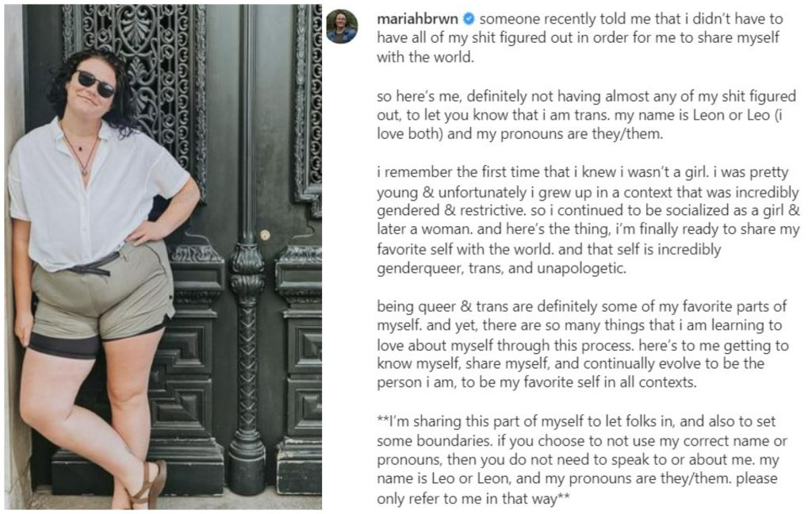The width and height of the screenshot is (812, 514).
Task: Click the round brass keyhole on the door
Action: tap(264, 235)
